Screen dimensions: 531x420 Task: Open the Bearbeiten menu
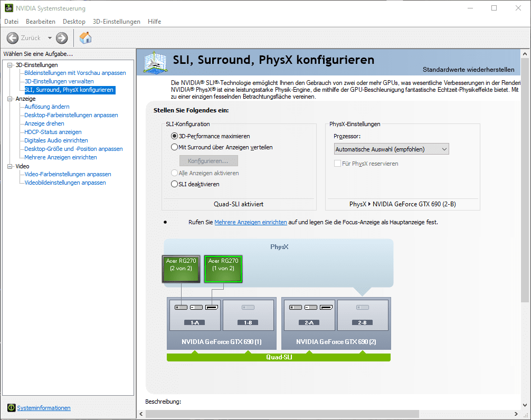(x=41, y=22)
